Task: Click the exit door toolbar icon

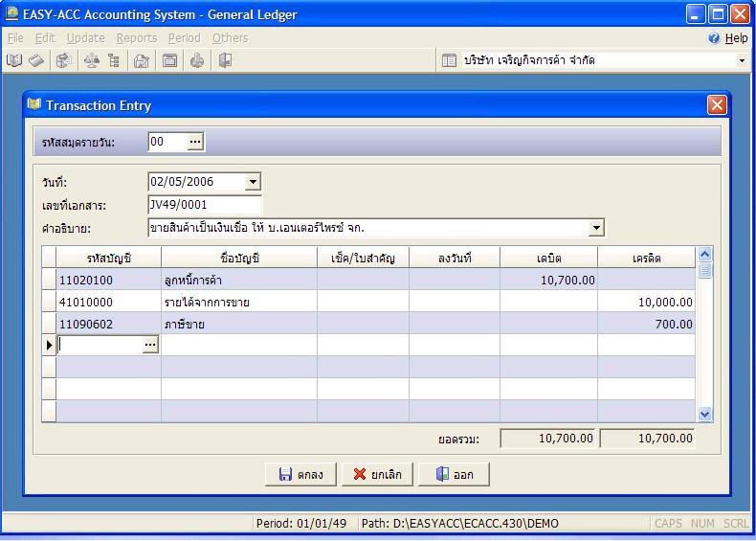Action: 225,61
